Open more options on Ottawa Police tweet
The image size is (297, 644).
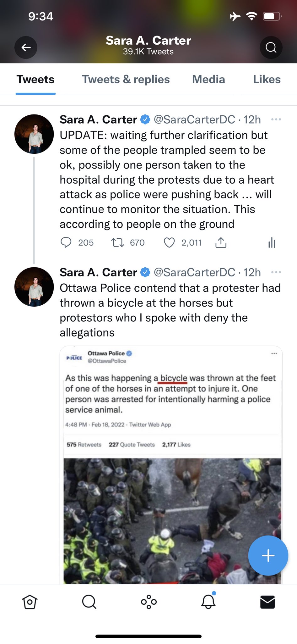tap(276, 272)
